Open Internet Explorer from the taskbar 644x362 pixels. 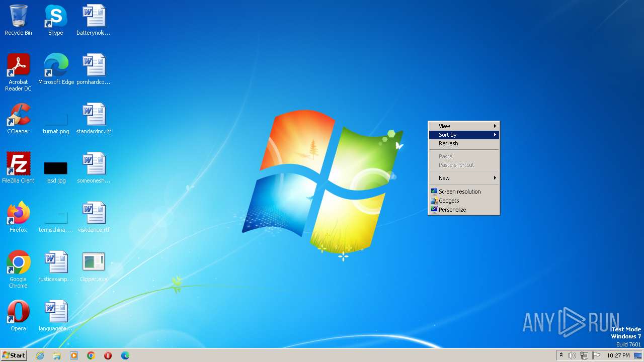click(40, 355)
